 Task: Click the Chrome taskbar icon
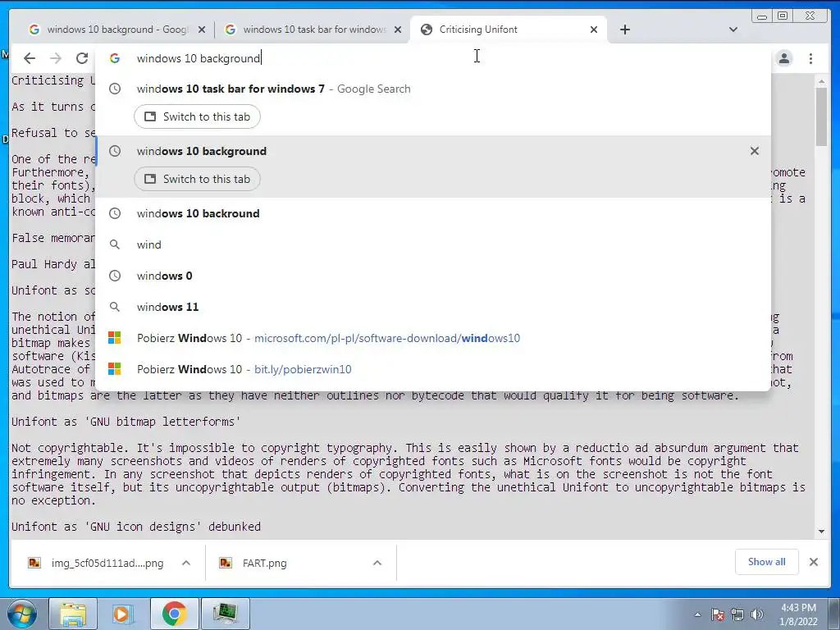pos(174,614)
